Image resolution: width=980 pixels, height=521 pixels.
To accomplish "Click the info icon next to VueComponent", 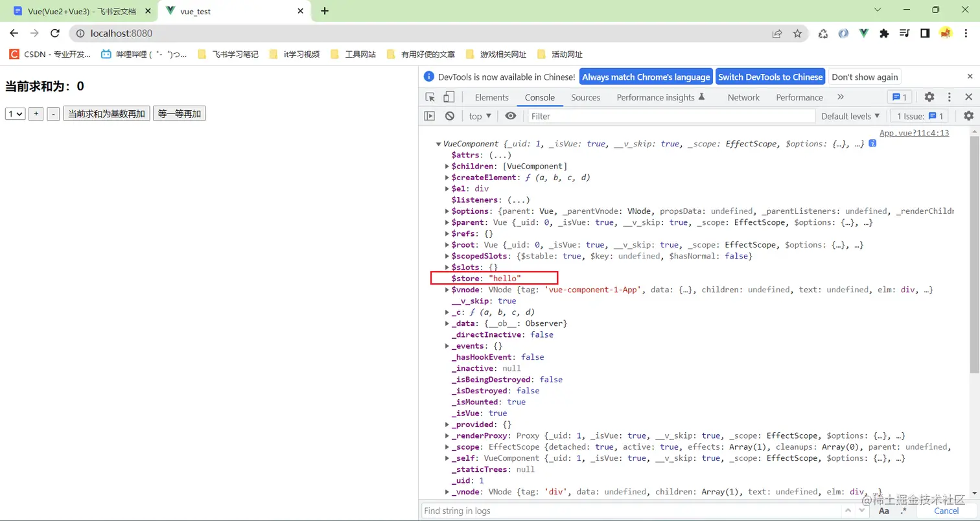I will click(x=872, y=143).
